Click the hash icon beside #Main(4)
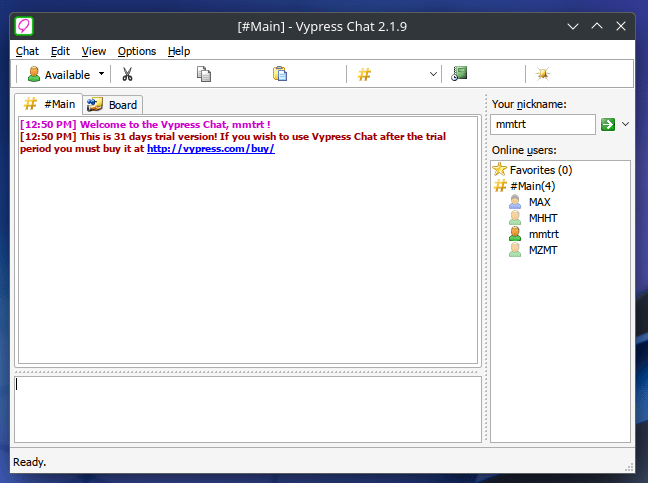 [x=500, y=186]
